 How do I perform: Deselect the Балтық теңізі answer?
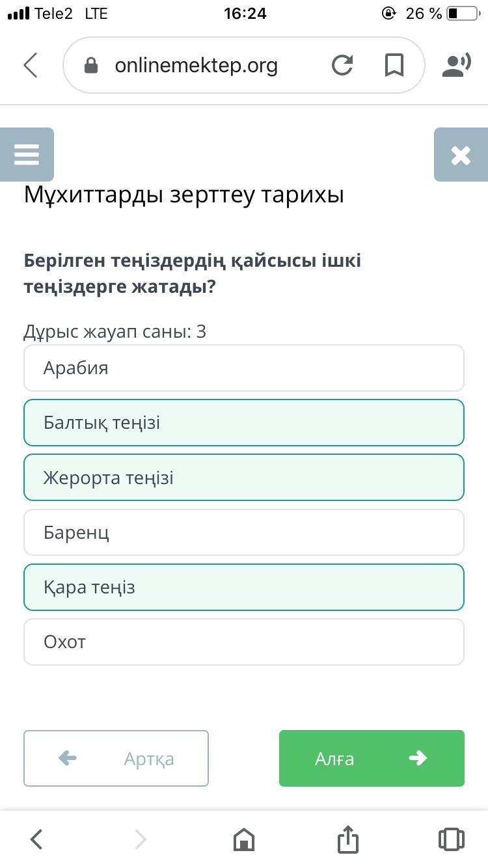click(x=244, y=423)
